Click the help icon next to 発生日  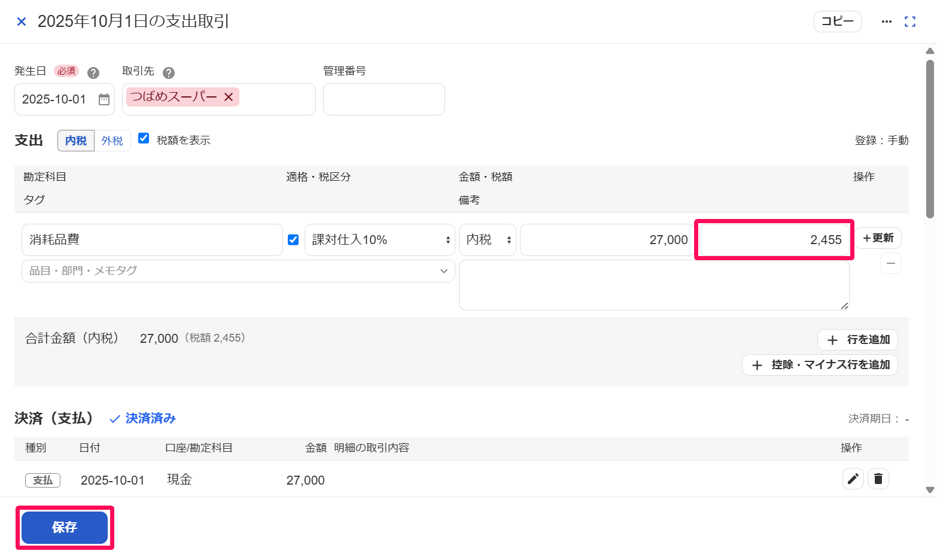coord(93,73)
